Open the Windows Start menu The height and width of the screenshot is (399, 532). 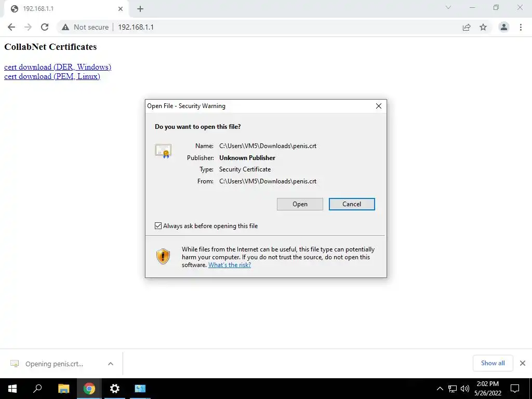tap(12, 389)
